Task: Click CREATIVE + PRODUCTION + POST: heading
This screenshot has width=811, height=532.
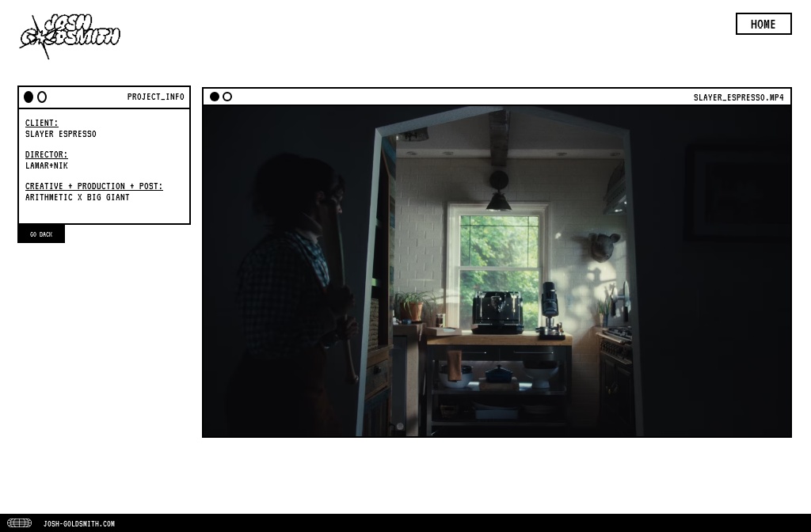Action: point(93,186)
